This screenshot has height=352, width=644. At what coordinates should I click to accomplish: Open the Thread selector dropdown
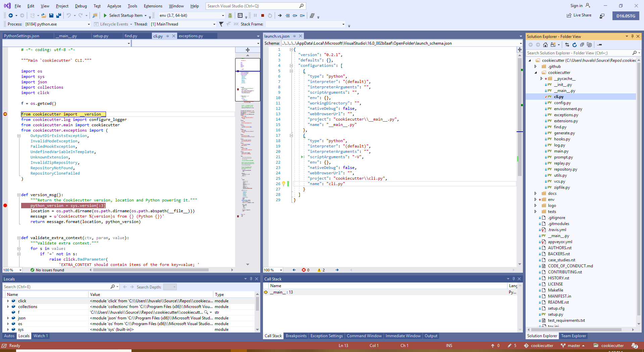coord(214,24)
